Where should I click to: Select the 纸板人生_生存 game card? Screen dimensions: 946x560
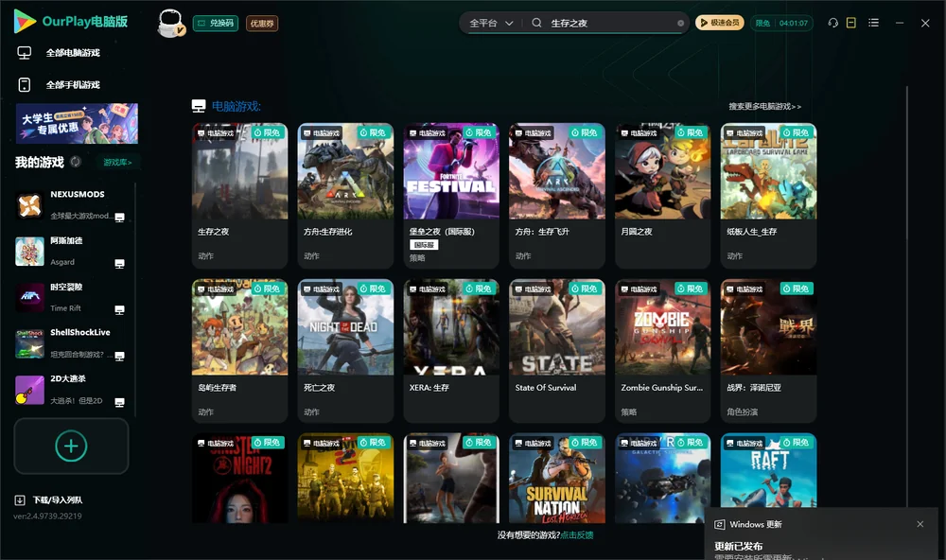(768, 196)
